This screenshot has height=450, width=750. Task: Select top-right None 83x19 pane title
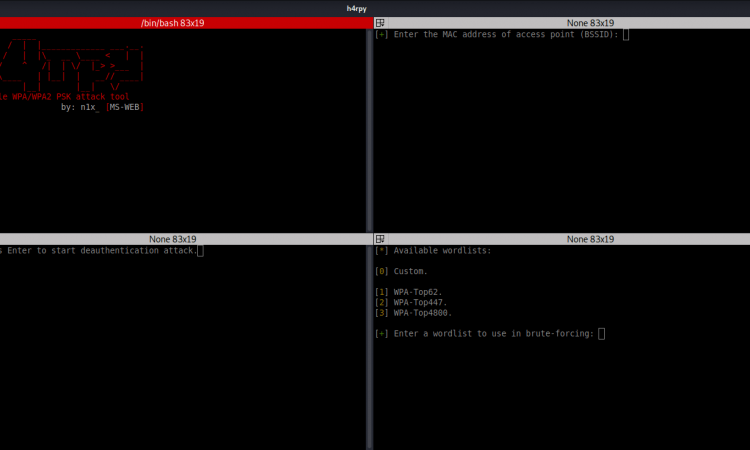(x=590, y=23)
